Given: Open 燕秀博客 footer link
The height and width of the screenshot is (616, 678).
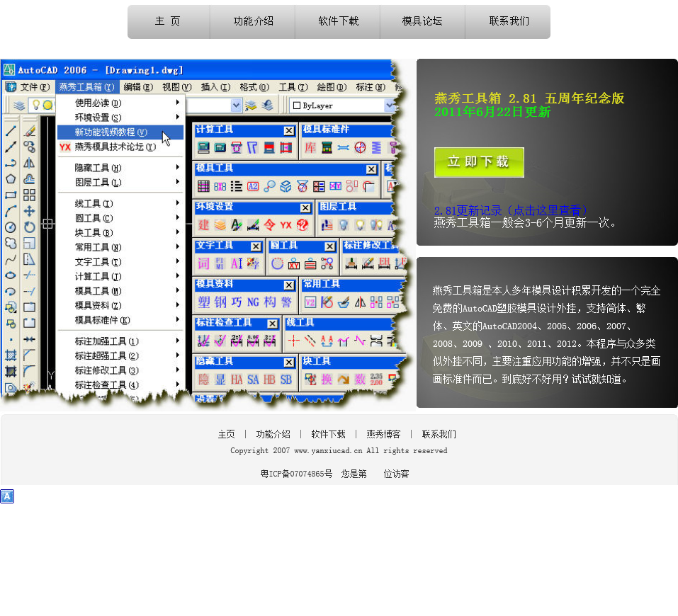Looking at the screenshot, I should 383,434.
